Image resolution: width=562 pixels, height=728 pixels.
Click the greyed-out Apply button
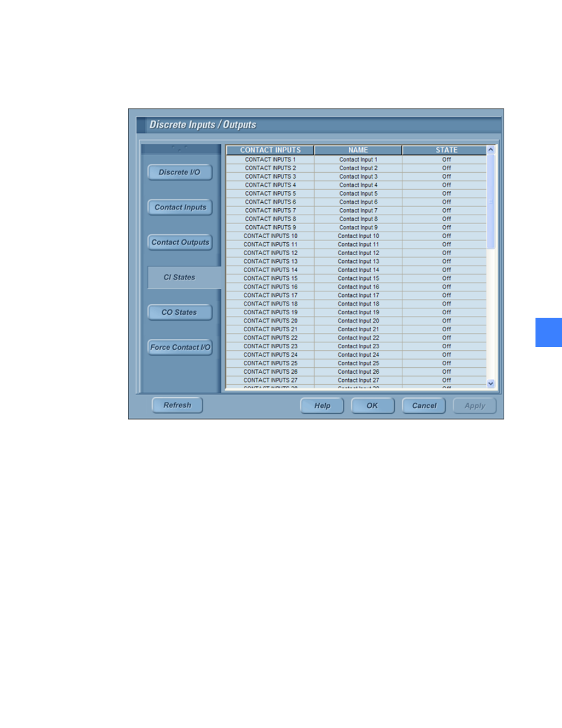(x=475, y=406)
